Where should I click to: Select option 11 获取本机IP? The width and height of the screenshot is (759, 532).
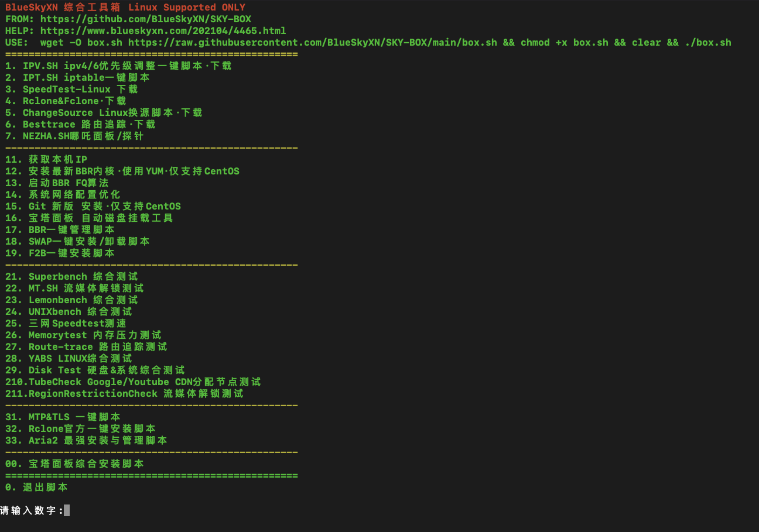pos(46,160)
